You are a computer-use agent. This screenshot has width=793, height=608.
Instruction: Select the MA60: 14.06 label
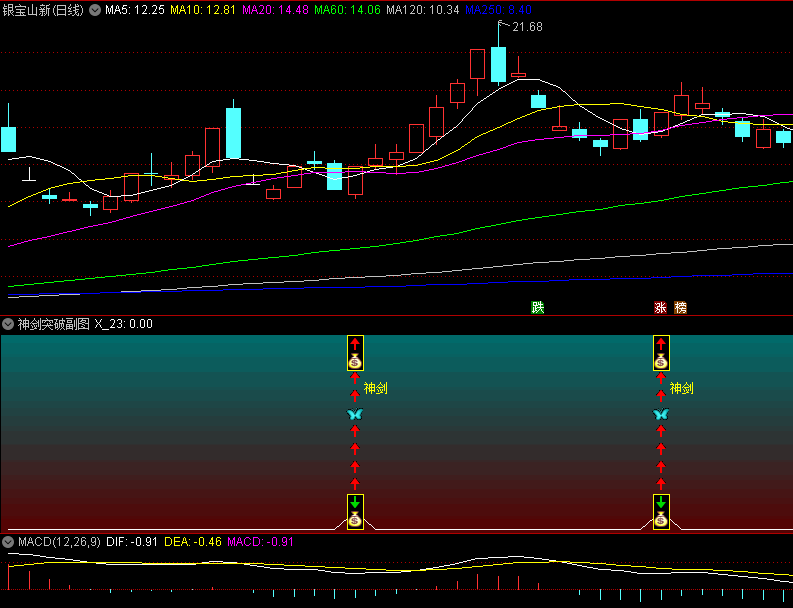[x=347, y=10]
